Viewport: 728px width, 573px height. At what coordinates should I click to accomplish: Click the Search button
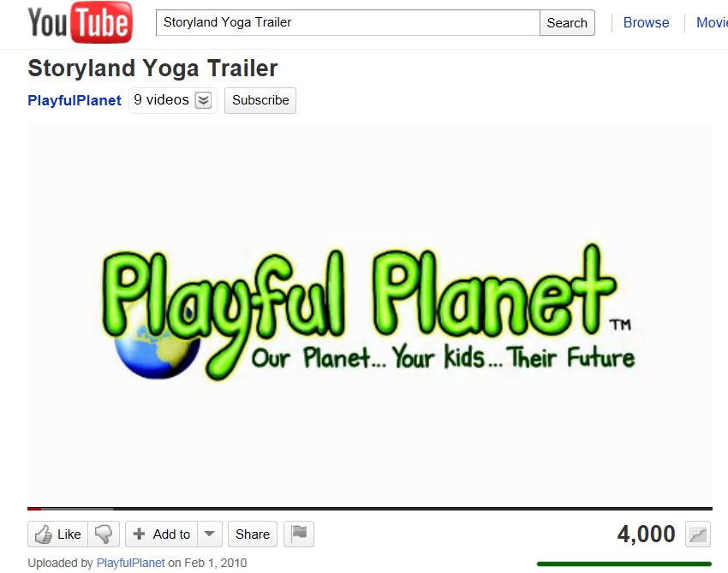tap(567, 23)
